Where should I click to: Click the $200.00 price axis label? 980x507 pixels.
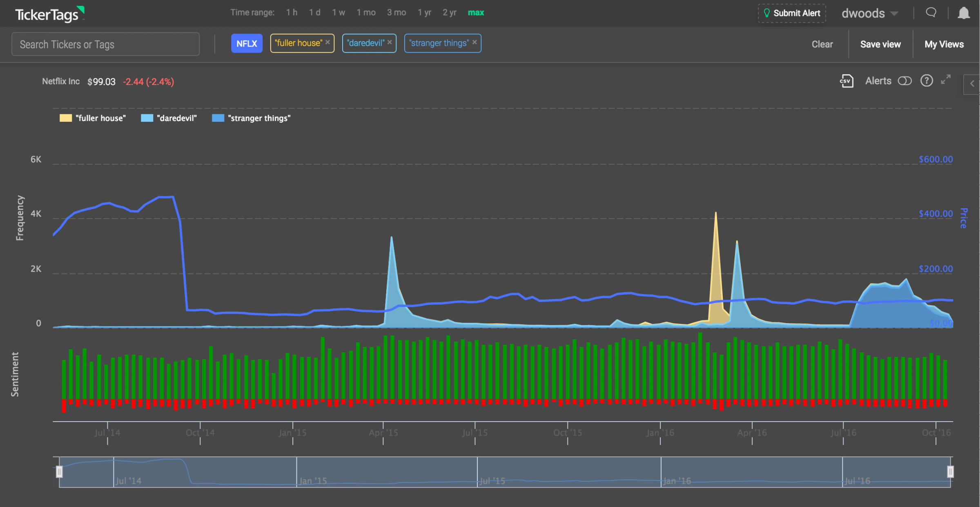coord(935,269)
